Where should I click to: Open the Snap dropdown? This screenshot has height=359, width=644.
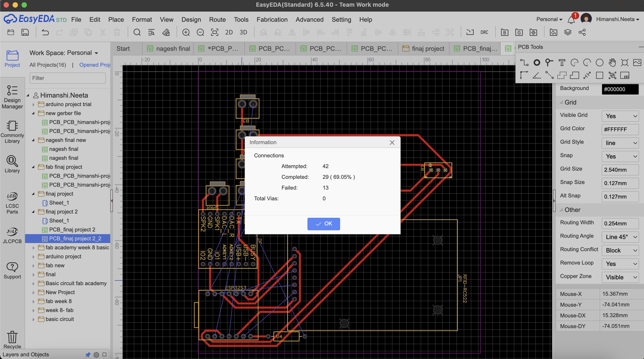[x=620, y=156]
